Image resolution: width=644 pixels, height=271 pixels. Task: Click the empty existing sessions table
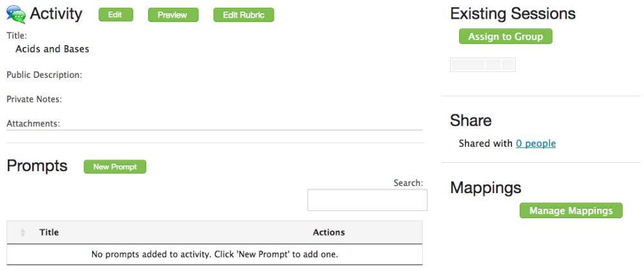tap(482, 64)
